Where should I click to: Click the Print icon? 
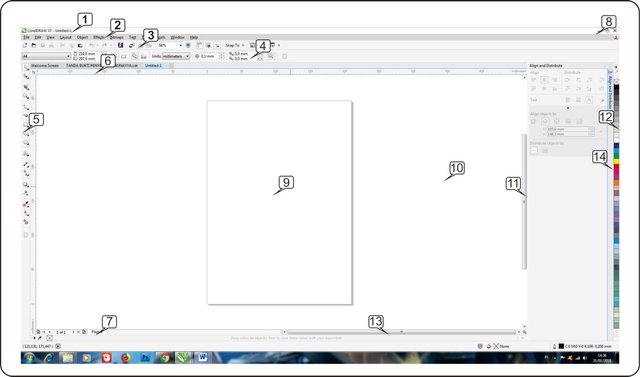tap(51, 45)
